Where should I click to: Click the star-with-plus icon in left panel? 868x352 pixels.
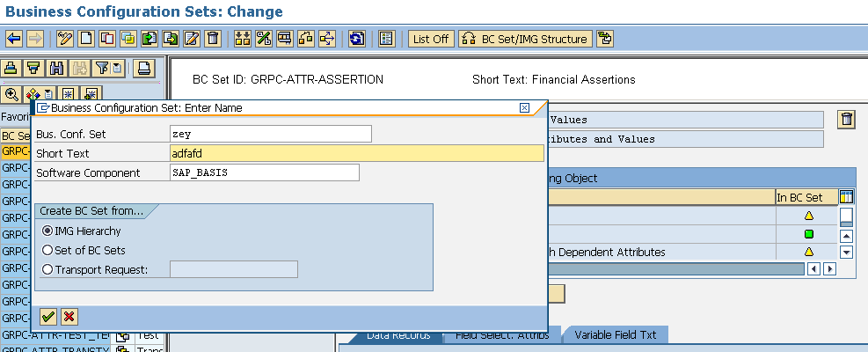(91, 93)
